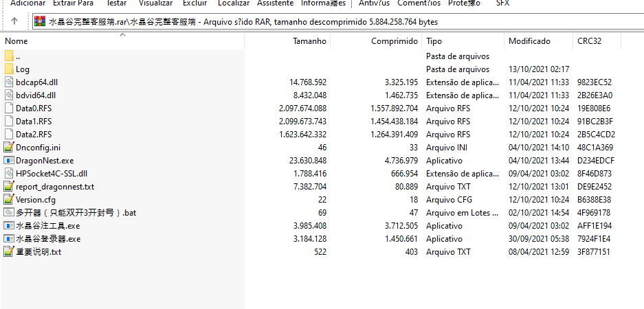Click the 重要说明.txt file icon
Viewport: 644px width, 309px height.
tap(9, 251)
